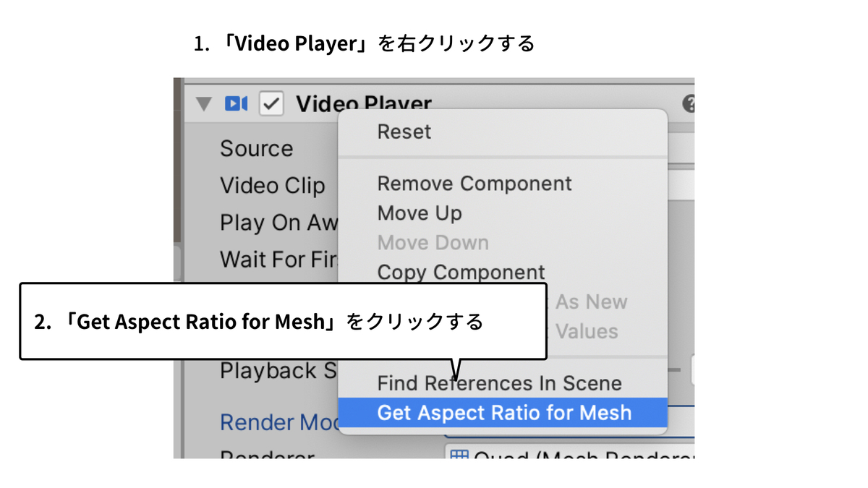
Task: Click the Video Clip property label
Action: [x=272, y=186]
